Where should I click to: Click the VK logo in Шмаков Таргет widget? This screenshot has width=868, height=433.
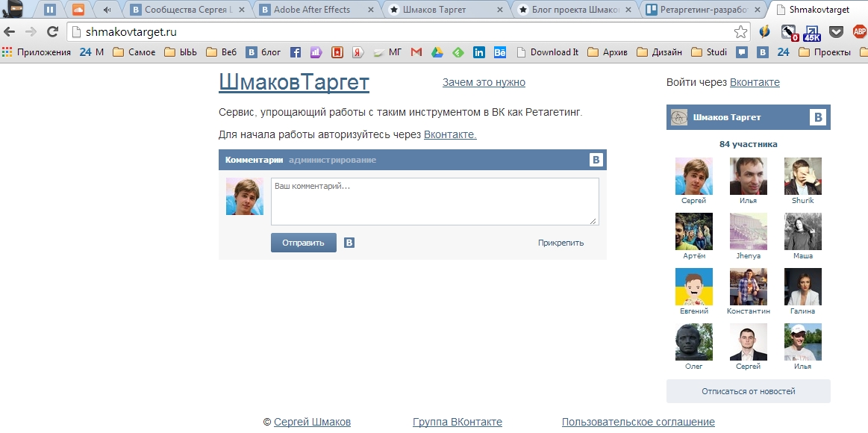(x=818, y=117)
